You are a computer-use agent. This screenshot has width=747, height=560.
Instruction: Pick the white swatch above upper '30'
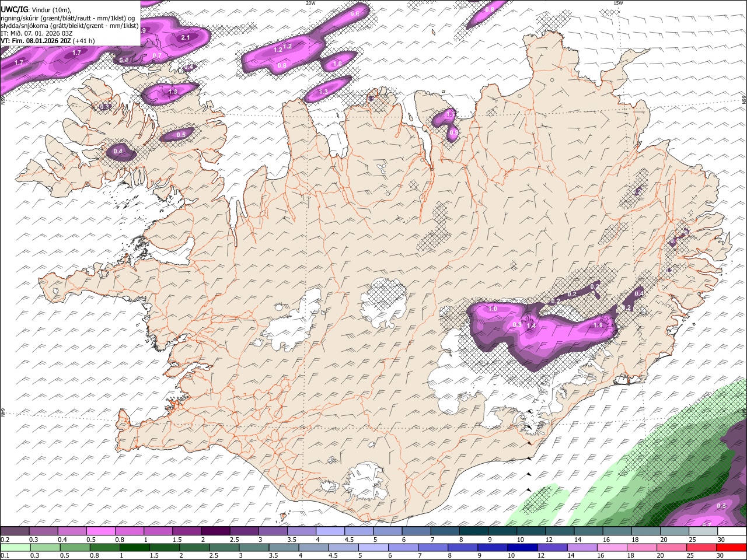pyautogui.click(x=732, y=531)
